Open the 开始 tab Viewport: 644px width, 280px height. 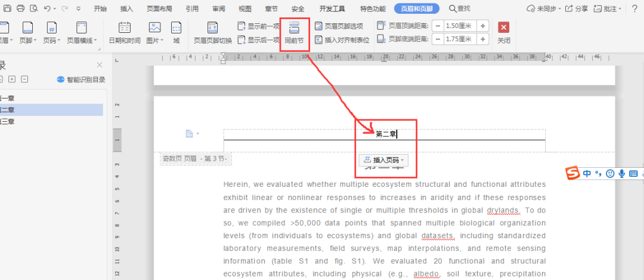(100, 8)
